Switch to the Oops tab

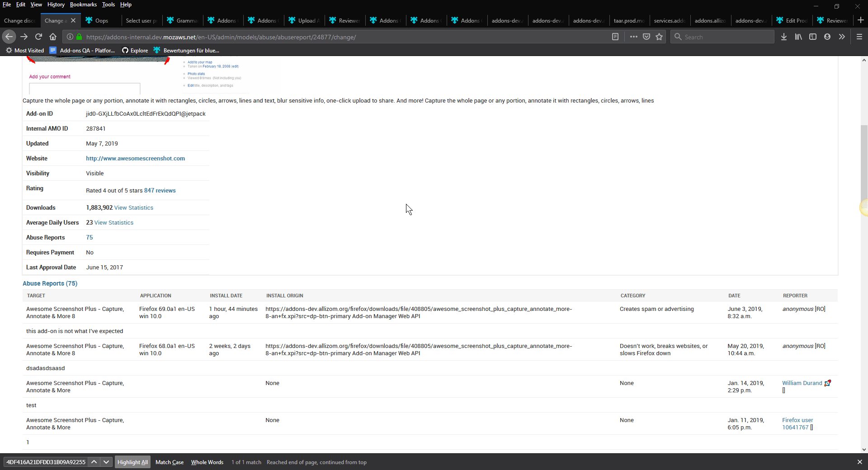[101, 20]
